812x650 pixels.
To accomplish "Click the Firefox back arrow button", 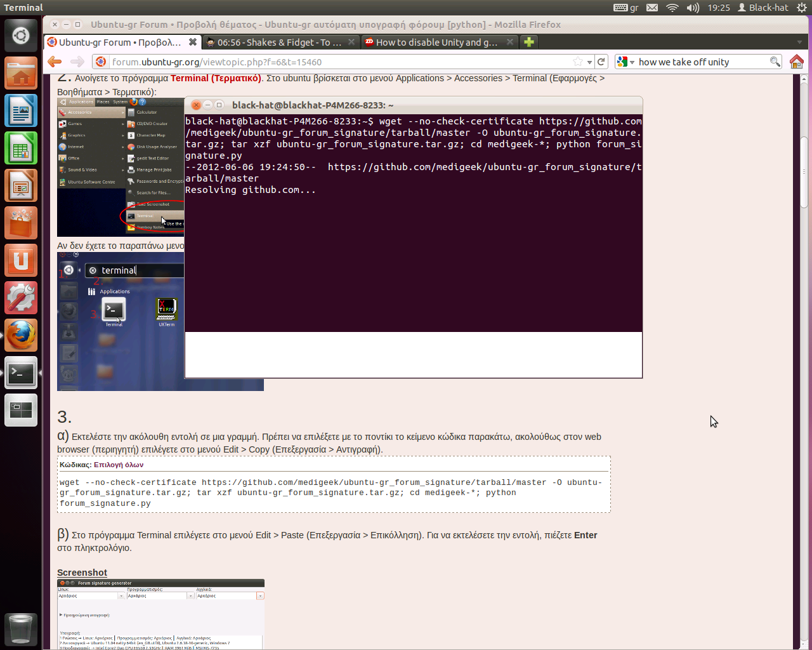I will click(55, 62).
